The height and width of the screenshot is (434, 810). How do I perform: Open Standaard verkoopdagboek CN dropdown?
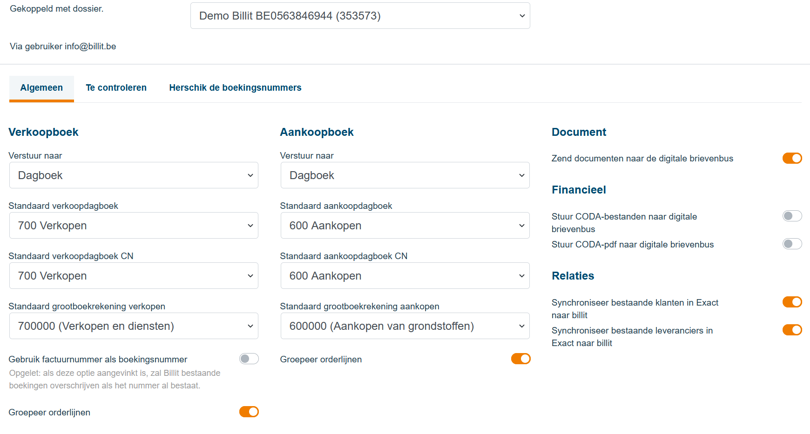[x=134, y=276]
